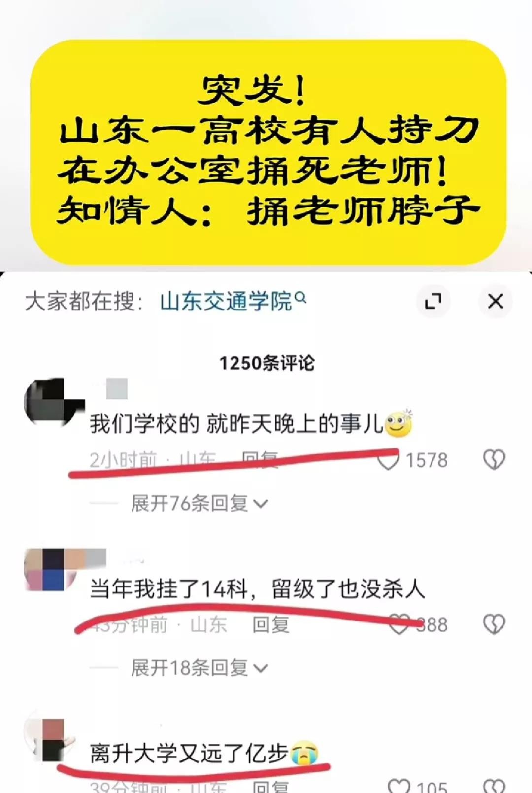Like the comment with 1578 likes
This screenshot has width=532, height=793.
(x=388, y=461)
